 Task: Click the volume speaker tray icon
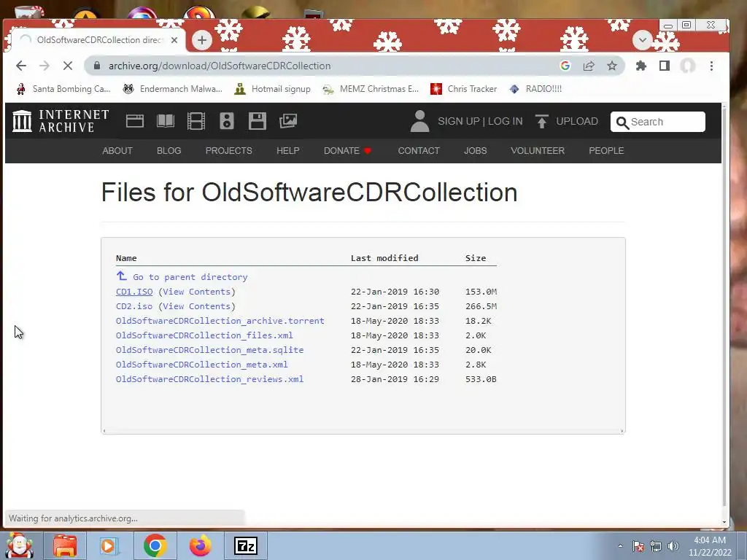pos(673,546)
